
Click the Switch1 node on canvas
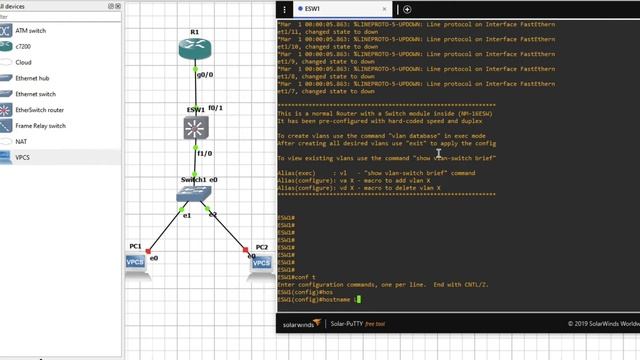coord(194,194)
